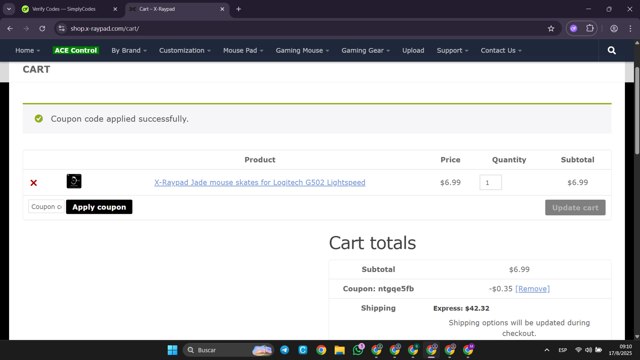Viewport: 640px width, 360px height.
Task: Open Telegram from taskbar
Action: 284,350
